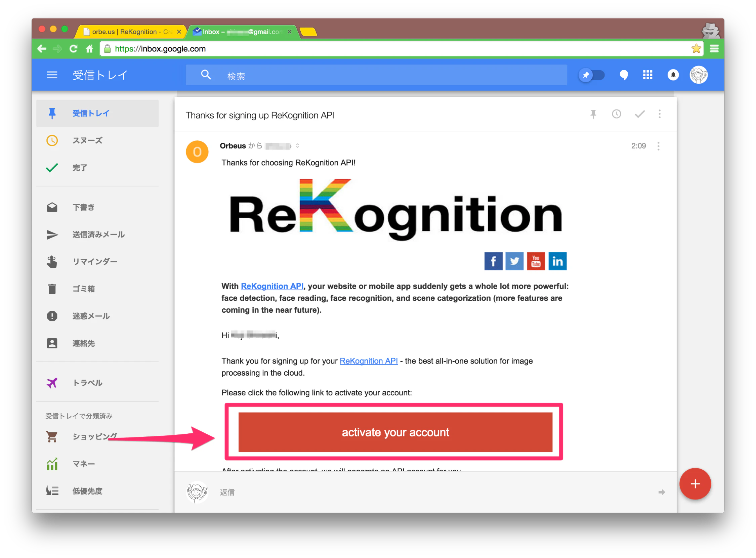756x558 pixels.
Task: Open 迷惑メール spam folder
Action: pyautogui.click(x=97, y=316)
